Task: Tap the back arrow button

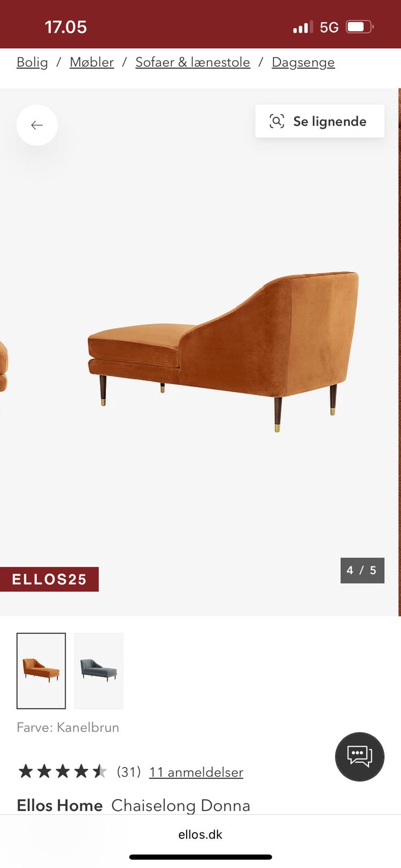Action: pyautogui.click(x=37, y=125)
